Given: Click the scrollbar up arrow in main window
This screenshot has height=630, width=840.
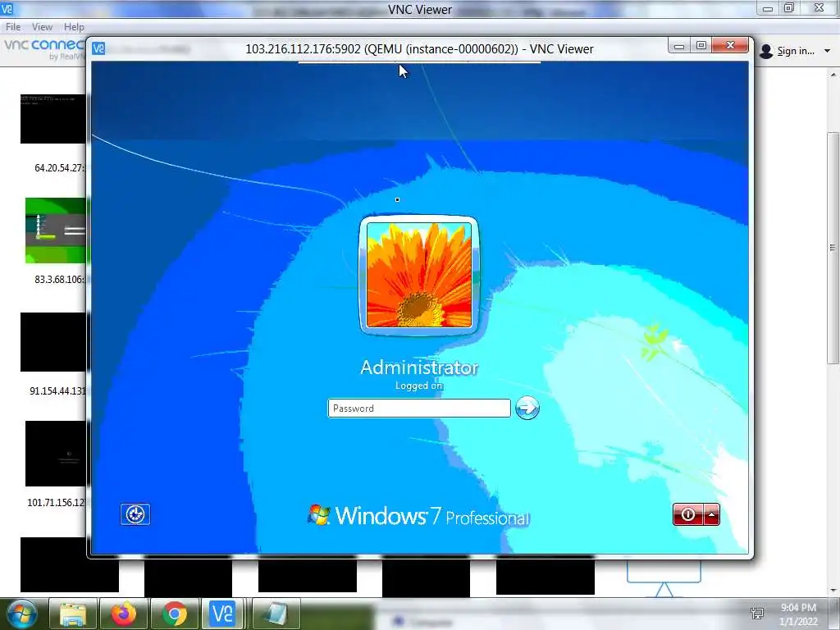Looking at the screenshot, I should (x=833, y=75).
